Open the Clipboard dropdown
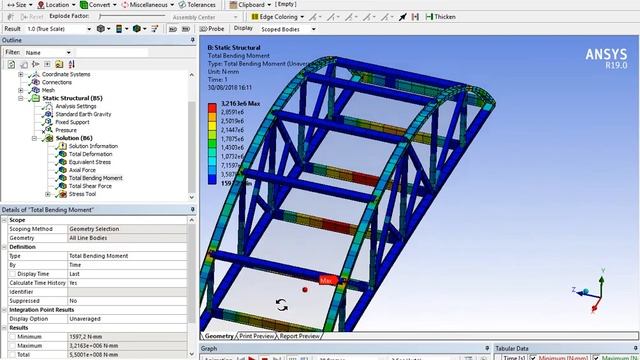Screen dimensions: 640x360 point(250,5)
